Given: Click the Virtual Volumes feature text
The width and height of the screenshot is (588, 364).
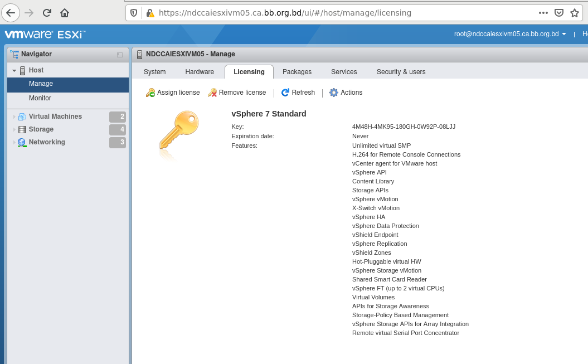Looking at the screenshot, I should pyautogui.click(x=373, y=297).
